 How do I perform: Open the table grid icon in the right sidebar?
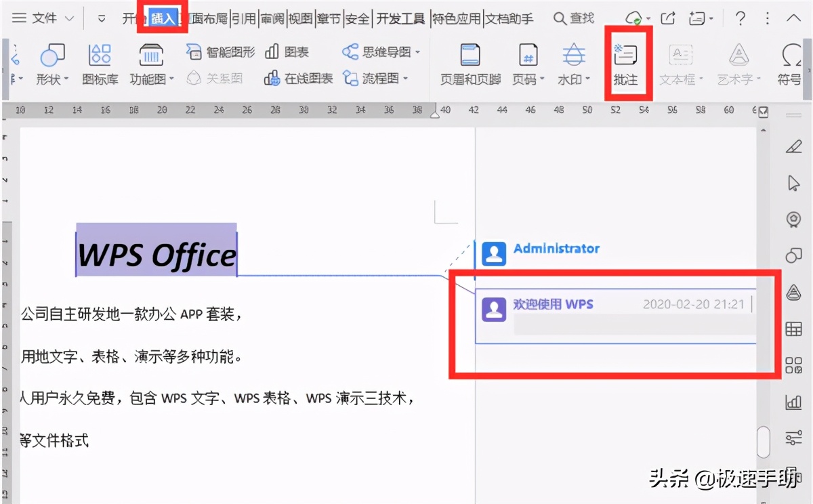pyautogui.click(x=793, y=330)
